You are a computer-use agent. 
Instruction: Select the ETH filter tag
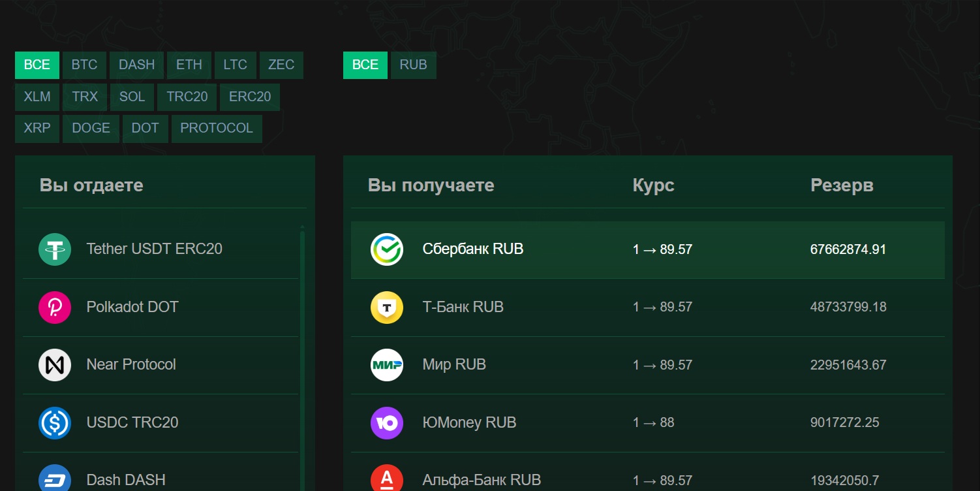pyautogui.click(x=189, y=65)
